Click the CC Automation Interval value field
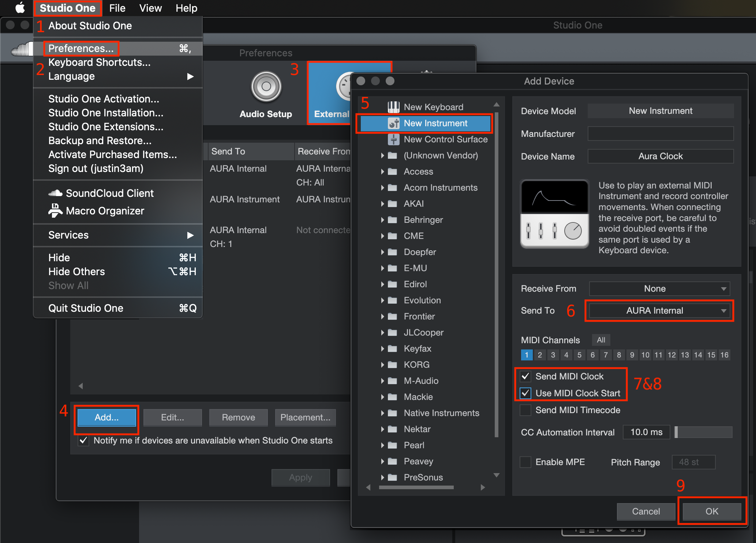 [x=646, y=432]
